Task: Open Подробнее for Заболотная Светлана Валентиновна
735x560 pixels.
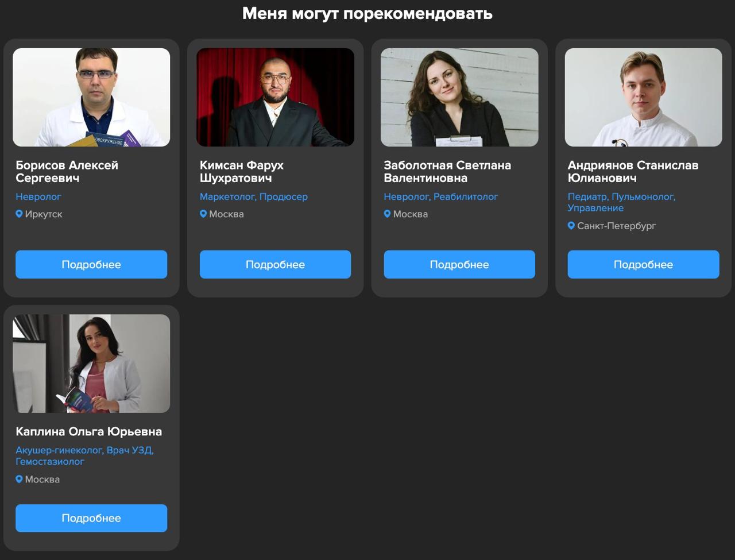Action: (x=459, y=264)
